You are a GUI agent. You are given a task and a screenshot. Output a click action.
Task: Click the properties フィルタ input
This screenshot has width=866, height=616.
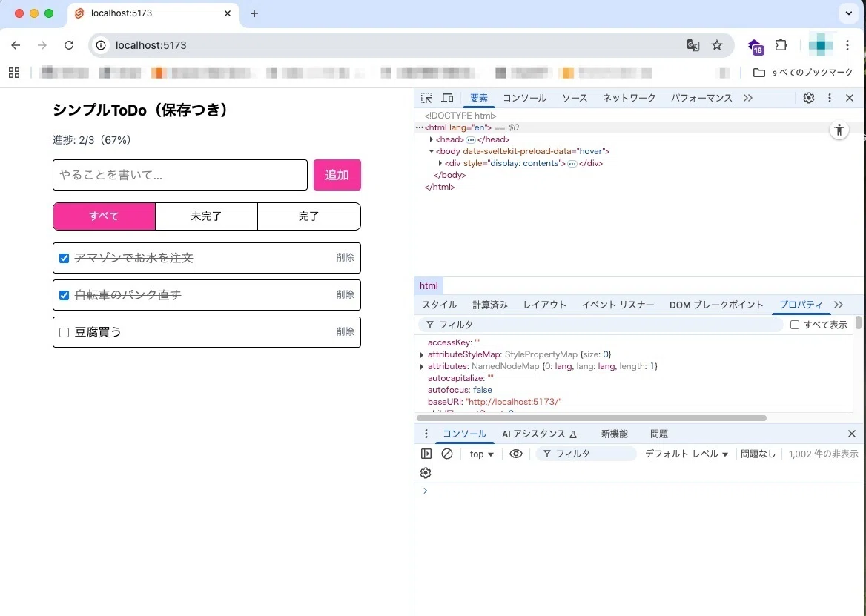pyautogui.click(x=601, y=325)
